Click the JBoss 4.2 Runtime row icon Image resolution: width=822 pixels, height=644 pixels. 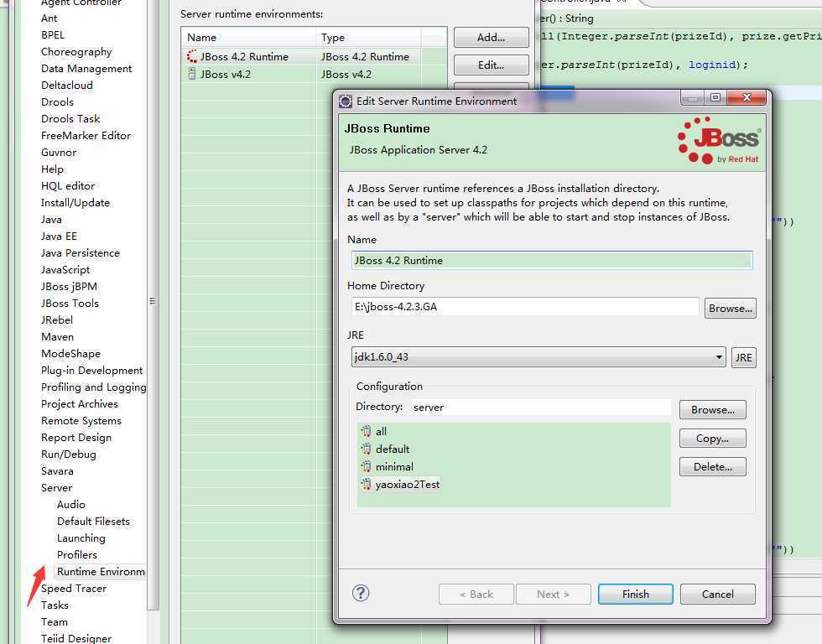[192, 56]
